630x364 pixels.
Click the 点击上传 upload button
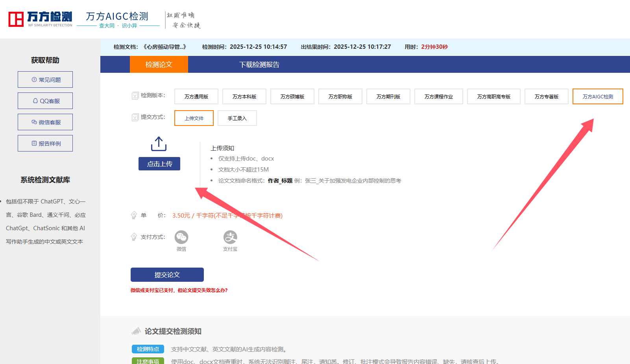pos(159,163)
